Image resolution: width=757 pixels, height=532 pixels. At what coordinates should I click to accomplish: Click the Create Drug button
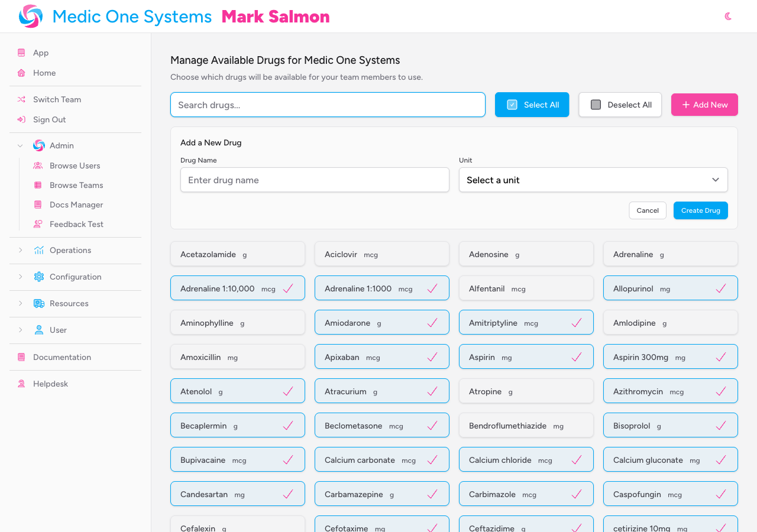pos(700,210)
